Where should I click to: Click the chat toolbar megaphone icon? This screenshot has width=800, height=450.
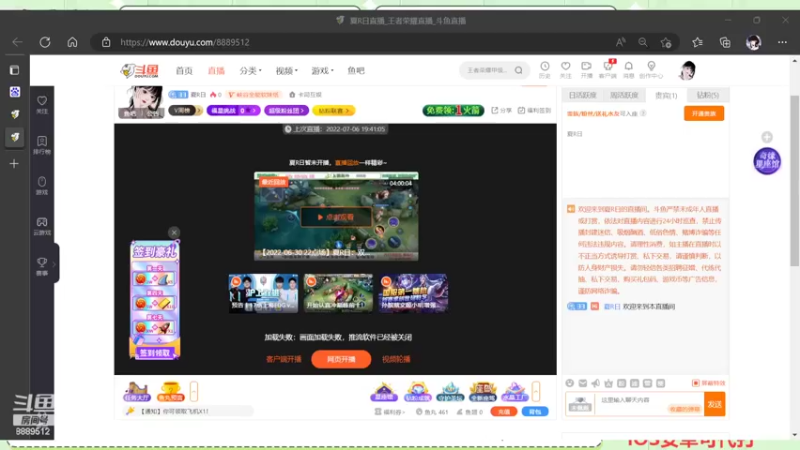coord(596,383)
